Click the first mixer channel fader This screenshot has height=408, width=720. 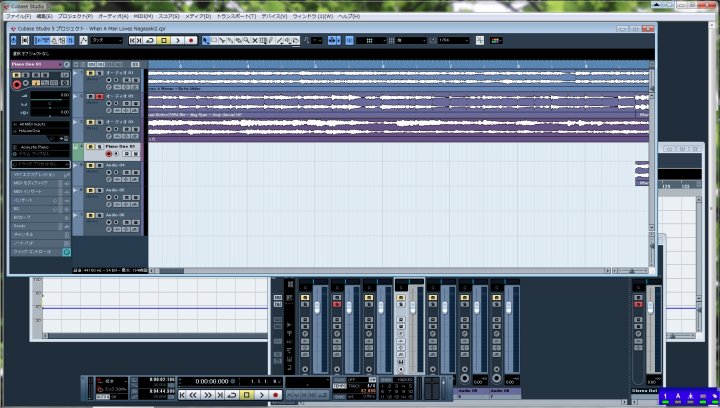click(x=317, y=307)
